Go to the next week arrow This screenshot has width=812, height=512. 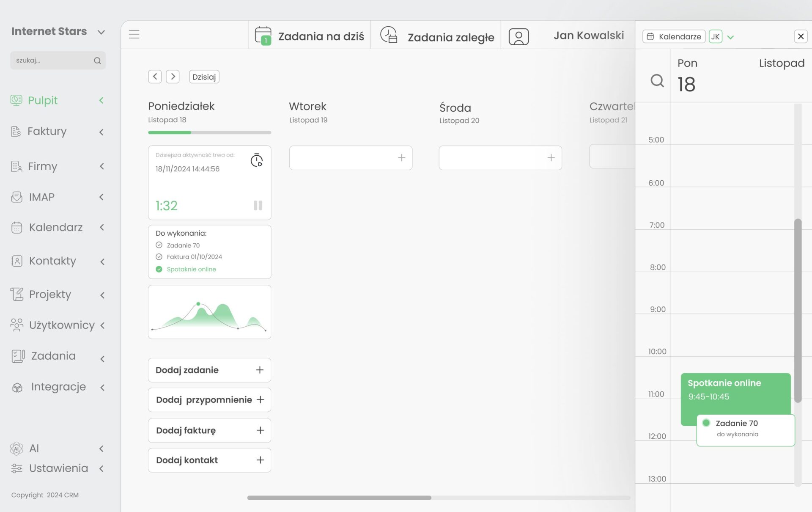click(x=173, y=77)
